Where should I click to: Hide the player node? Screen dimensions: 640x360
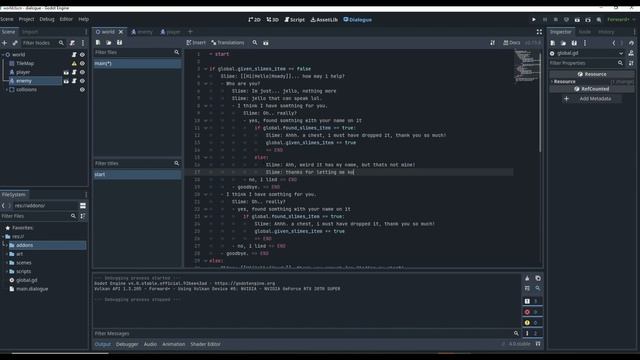pos(82,72)
